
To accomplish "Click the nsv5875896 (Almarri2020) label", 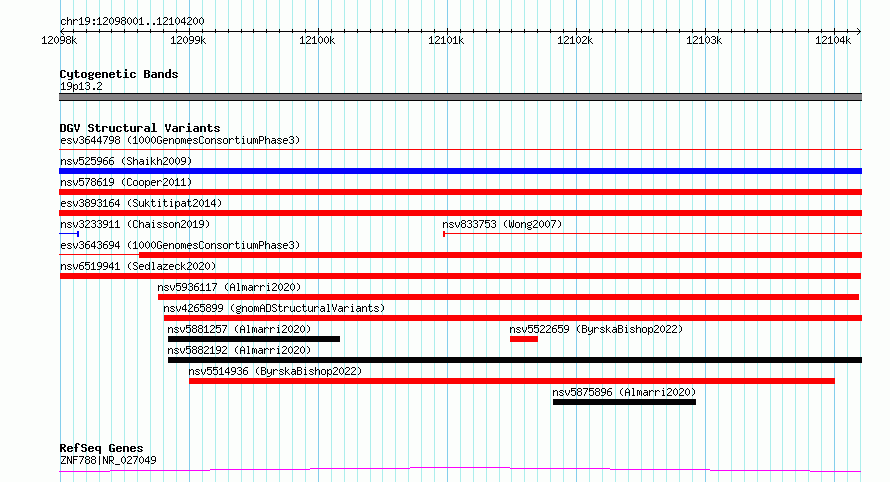I will click(x=624, y=392).
